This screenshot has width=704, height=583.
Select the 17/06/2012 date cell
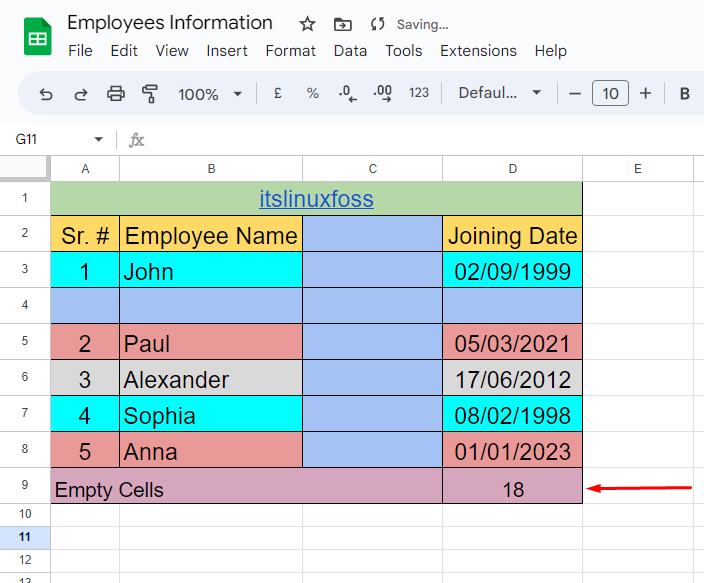(513, 378)
